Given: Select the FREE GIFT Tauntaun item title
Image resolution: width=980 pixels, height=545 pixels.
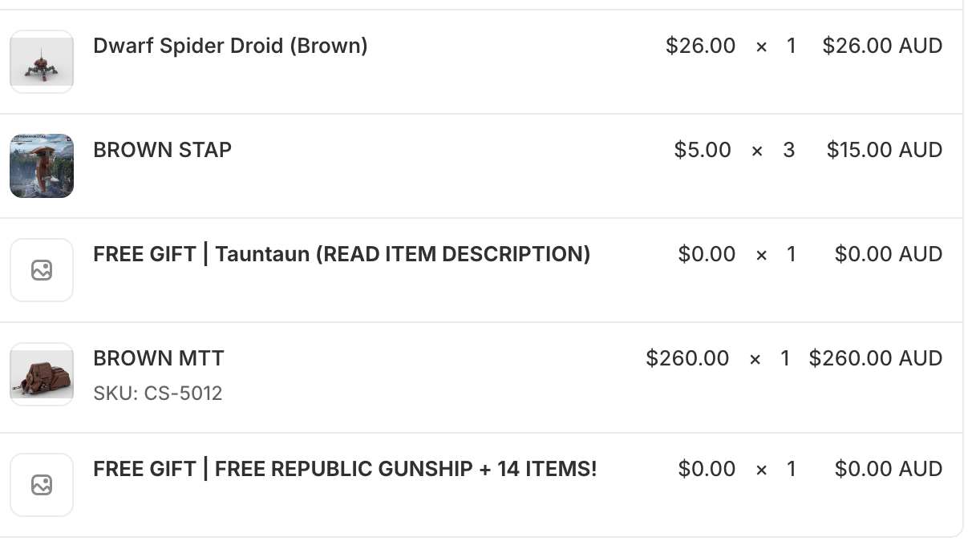Looking at the screenshot, I should [x=342, y=254].
